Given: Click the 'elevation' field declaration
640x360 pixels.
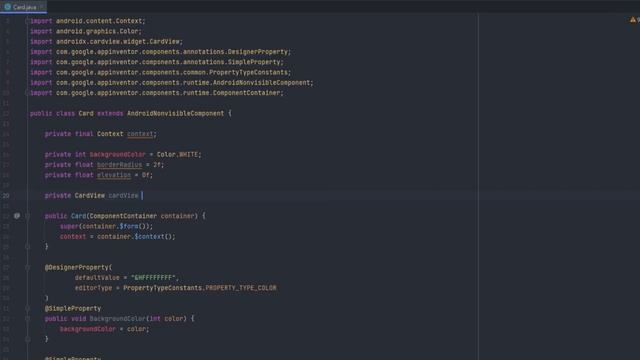Looking at the screenshot, I should coord(114,175).
